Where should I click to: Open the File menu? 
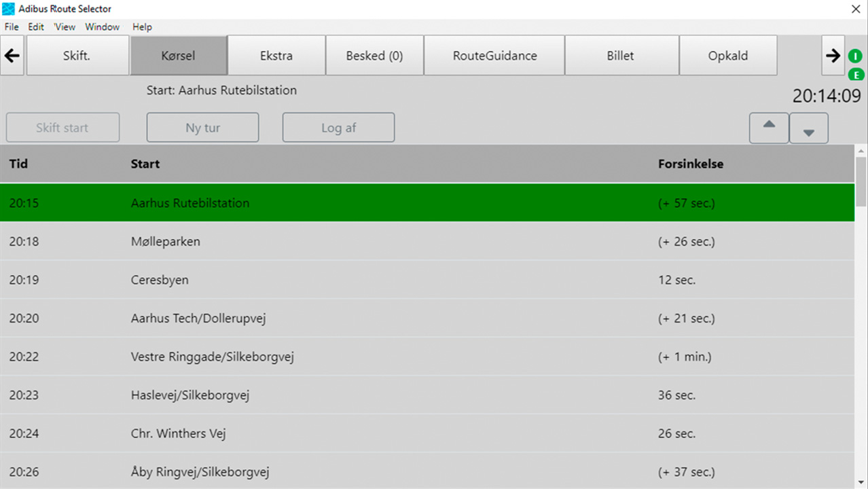[x=12, y=27]
